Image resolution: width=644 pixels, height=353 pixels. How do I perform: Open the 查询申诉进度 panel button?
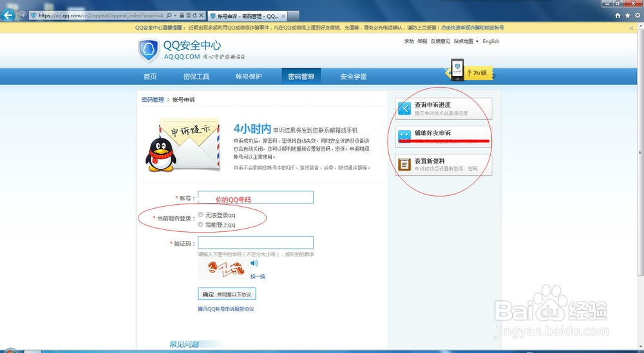tap(444, 108)
